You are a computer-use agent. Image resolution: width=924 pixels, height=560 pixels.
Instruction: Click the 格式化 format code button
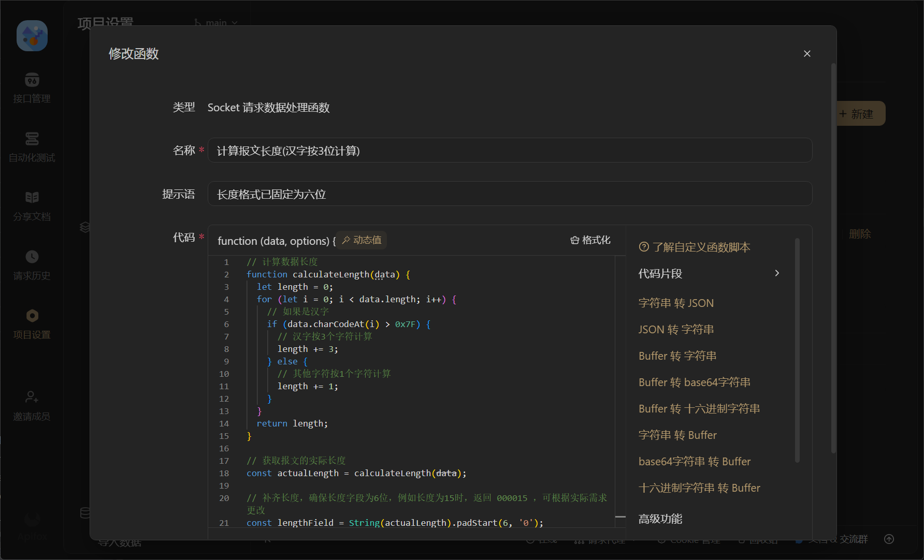pos(590,240)
